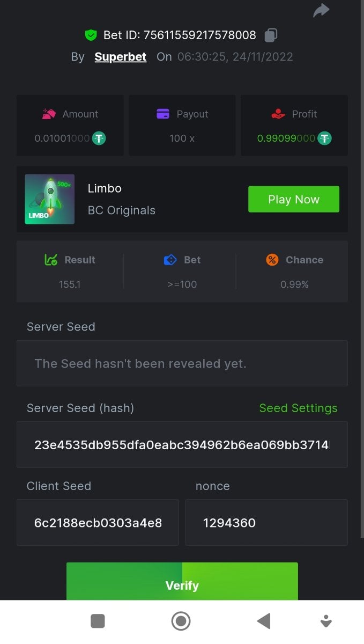
Task: Click the share arrow icon
Action: coord(321,10)
